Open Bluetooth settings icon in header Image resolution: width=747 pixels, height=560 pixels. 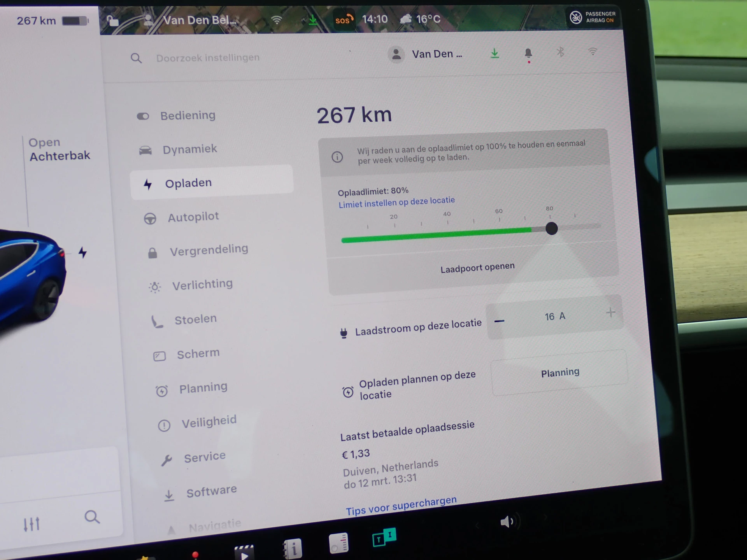coord(560,52)
